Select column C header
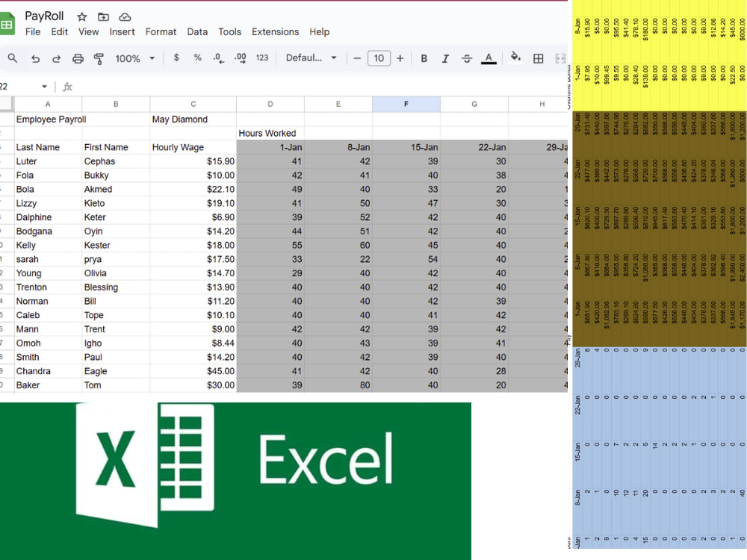 coord(193,104)
